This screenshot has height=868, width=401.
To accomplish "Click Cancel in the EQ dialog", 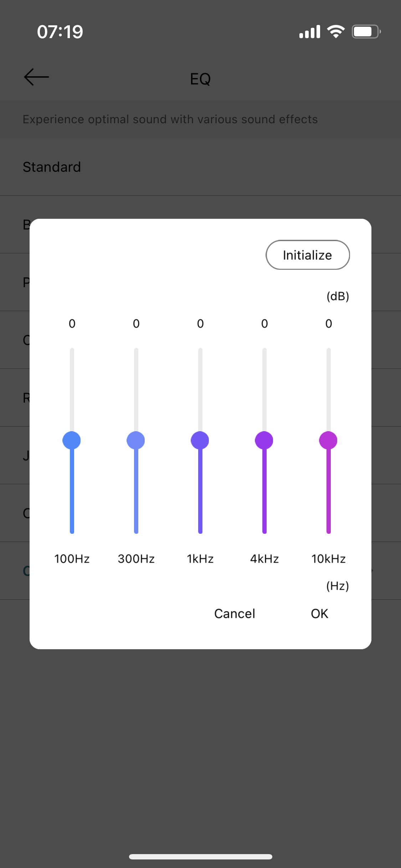I will click(x=235, y=614).
